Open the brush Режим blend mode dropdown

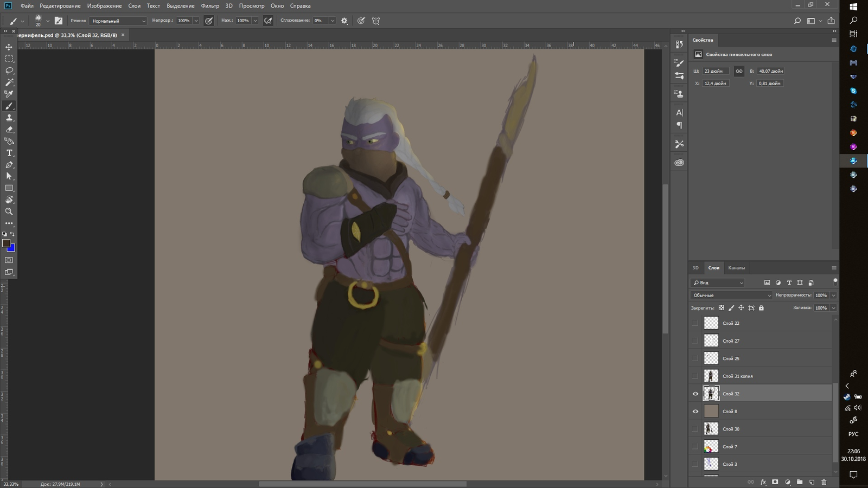click(118, 21)
